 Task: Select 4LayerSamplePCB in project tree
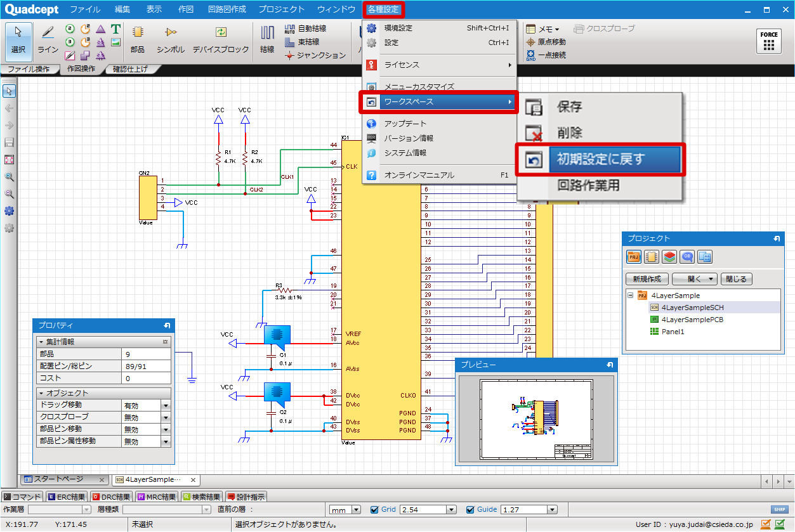[x=692, y=320]
